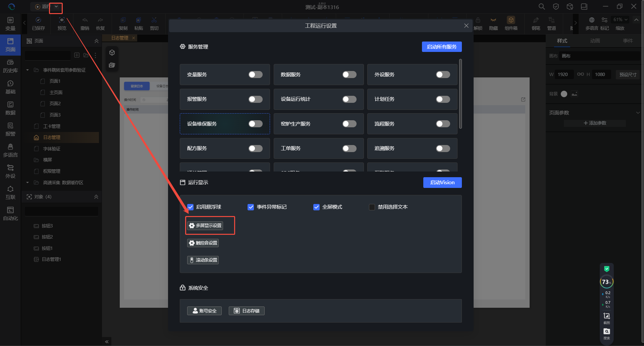Click the 预览 preview toolbar icon
The image size is (644, 346).
click(x=62, y=23)
